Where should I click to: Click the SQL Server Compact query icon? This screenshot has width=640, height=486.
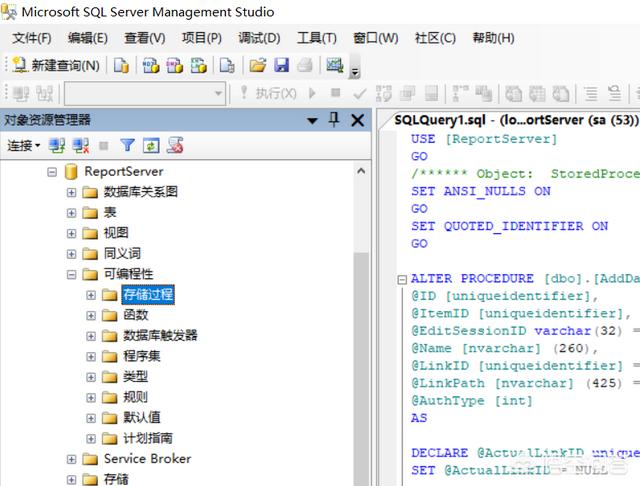(227, 65)
